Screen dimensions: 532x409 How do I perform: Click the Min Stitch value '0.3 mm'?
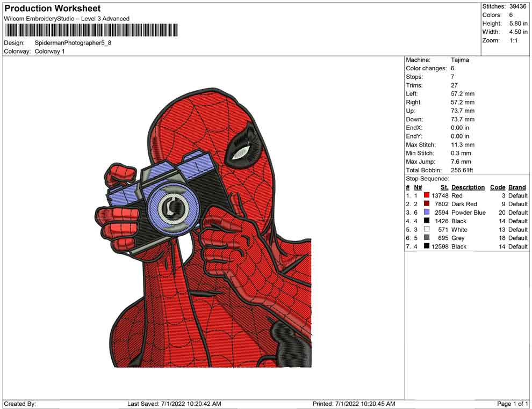[461, 153]
